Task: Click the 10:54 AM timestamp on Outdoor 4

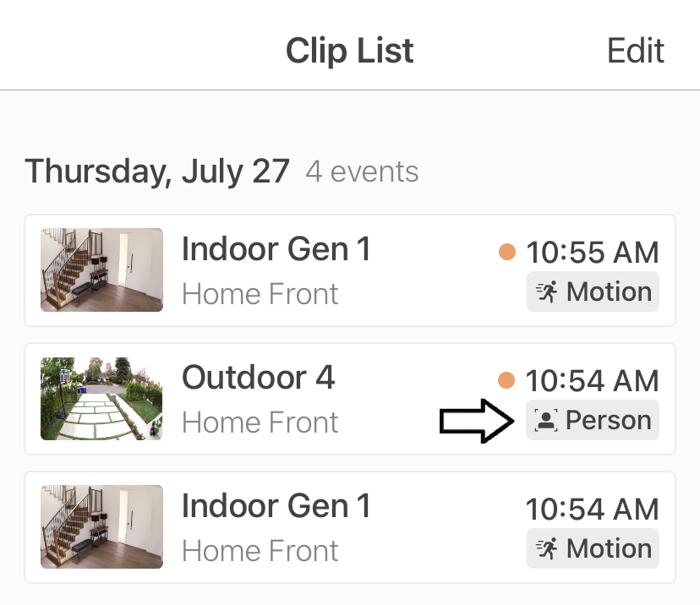Action: [592, 381]
